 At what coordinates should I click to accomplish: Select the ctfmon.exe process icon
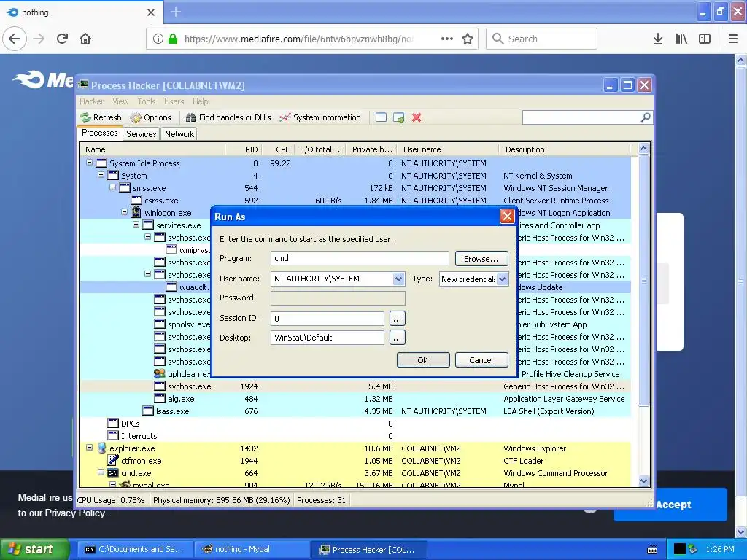tap(113, 461)
